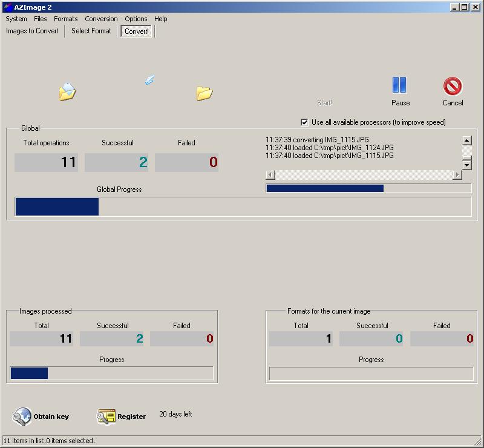
Task: Select the Convert! tab
Action: 137,31
